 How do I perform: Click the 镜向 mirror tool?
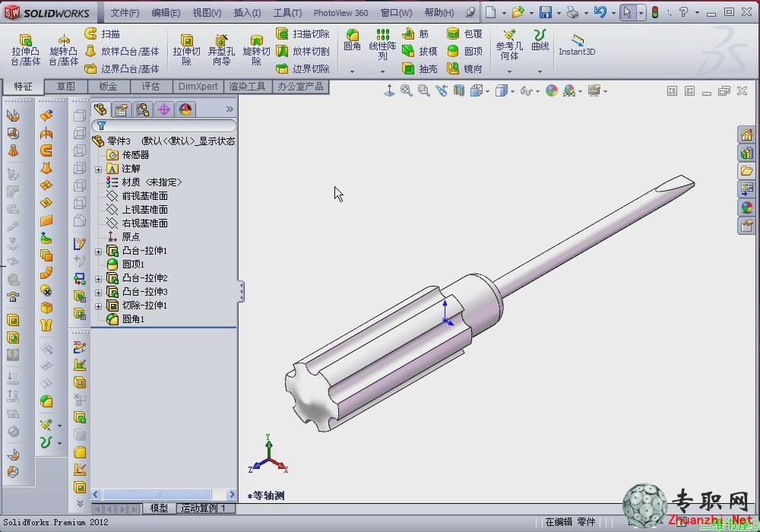click(x=464, y=69)
